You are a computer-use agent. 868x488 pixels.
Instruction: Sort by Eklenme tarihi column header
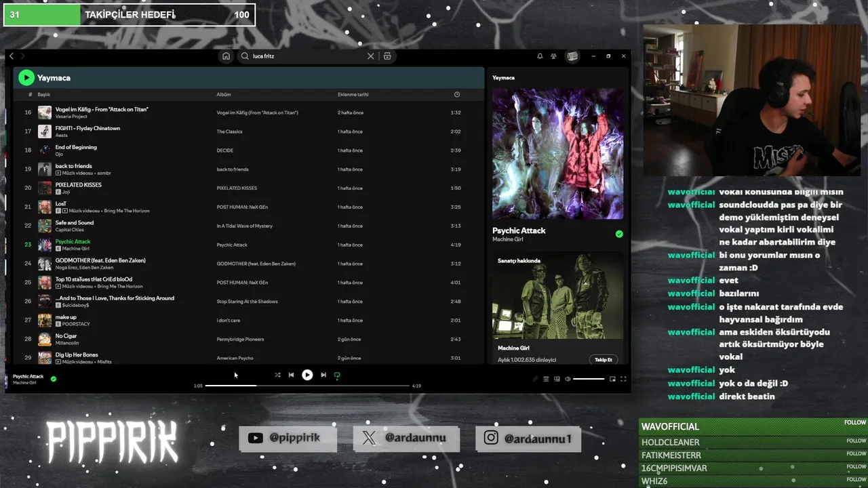point(353,94)
